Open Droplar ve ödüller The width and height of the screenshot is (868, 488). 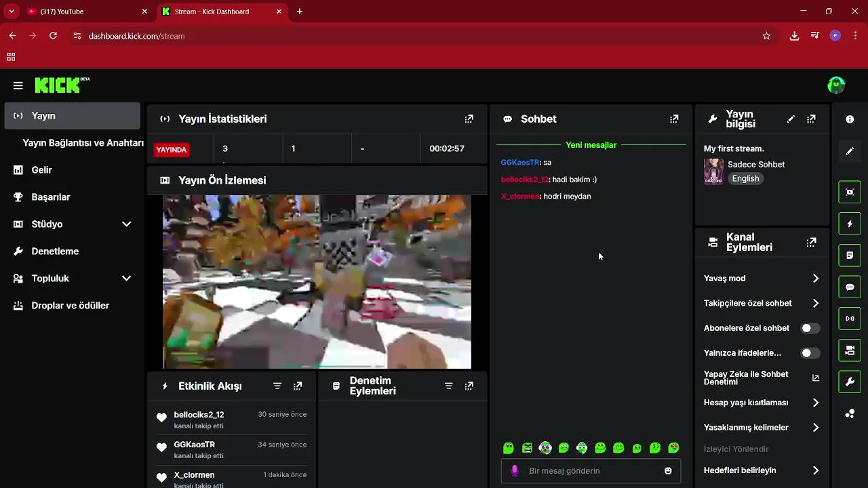point(72,306)
